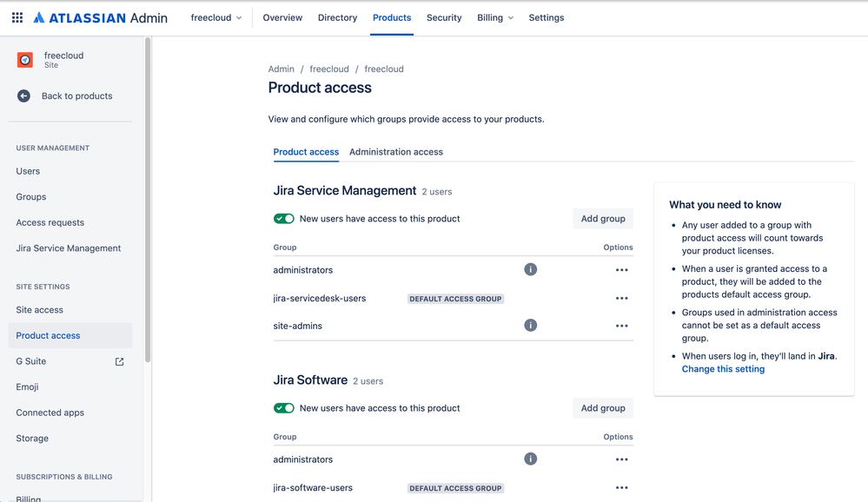The width and height of the screenshot is (868, 502).
Task: Click Admin in the breadcrumb
Action: 282,69
